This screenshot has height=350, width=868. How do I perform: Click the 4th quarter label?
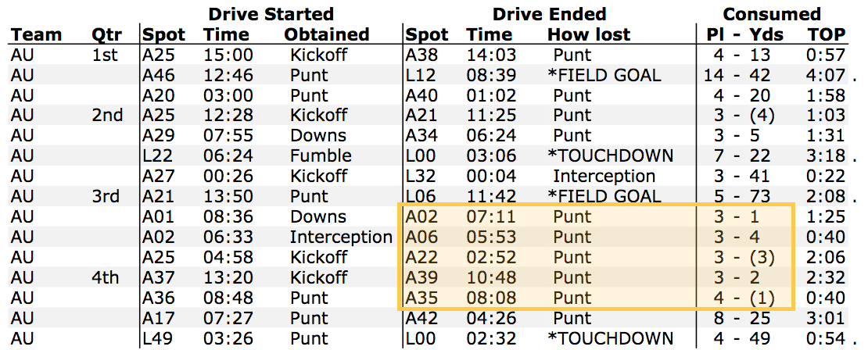point(106,277)
